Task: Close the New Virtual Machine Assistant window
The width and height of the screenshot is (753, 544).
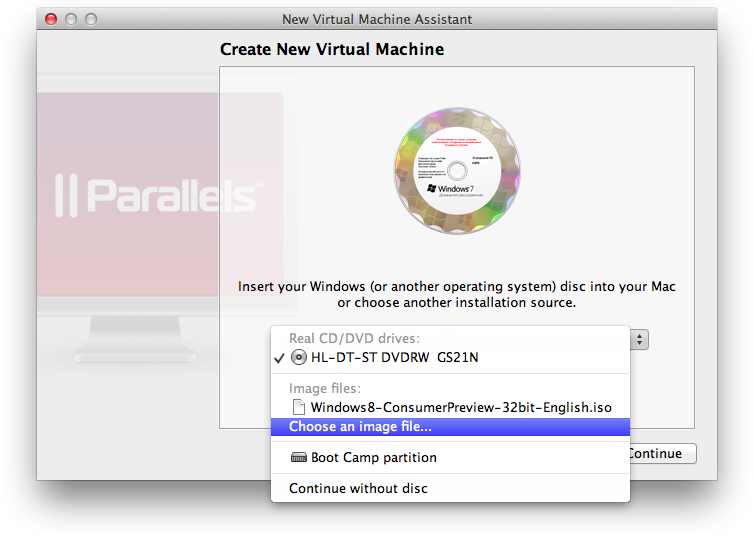Action: [x=52, y=19]
